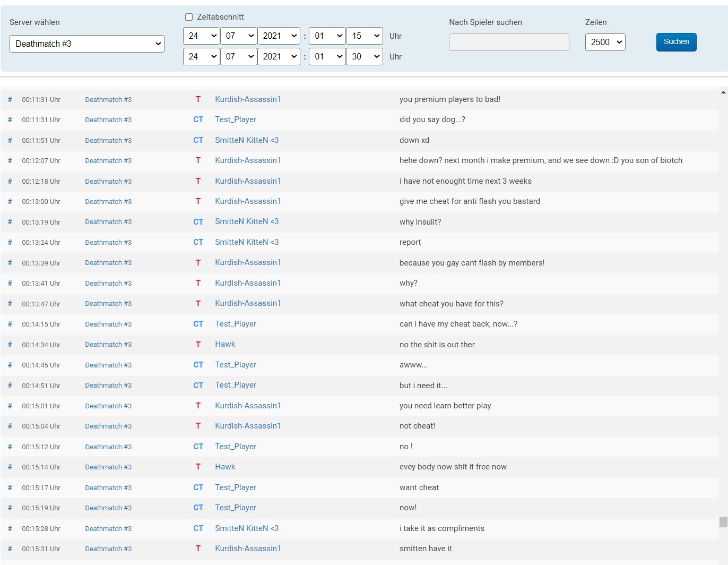Click the # link on the 00:15:01 row
Screen dimensions: 728x565
coord(10,406)
